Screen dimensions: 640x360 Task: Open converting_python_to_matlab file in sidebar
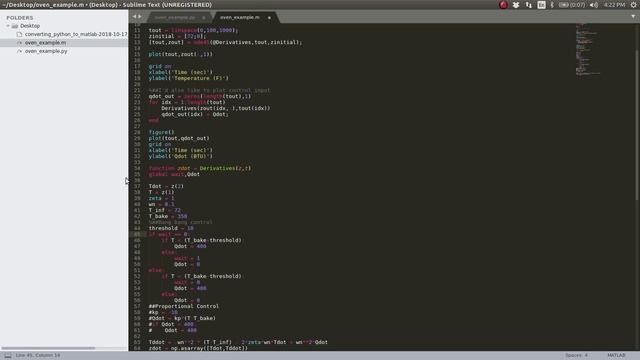coord(76,34)
